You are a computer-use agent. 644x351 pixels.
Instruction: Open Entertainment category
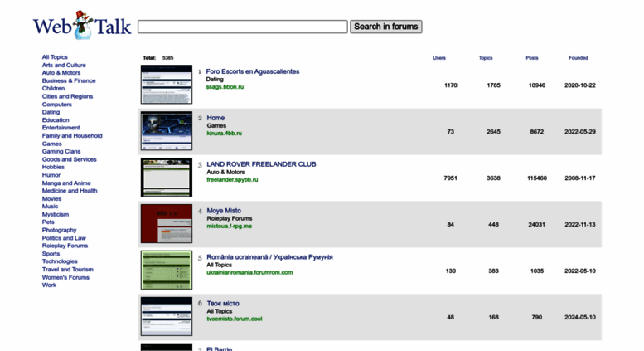pyautogui.click(x=61, y=128)
